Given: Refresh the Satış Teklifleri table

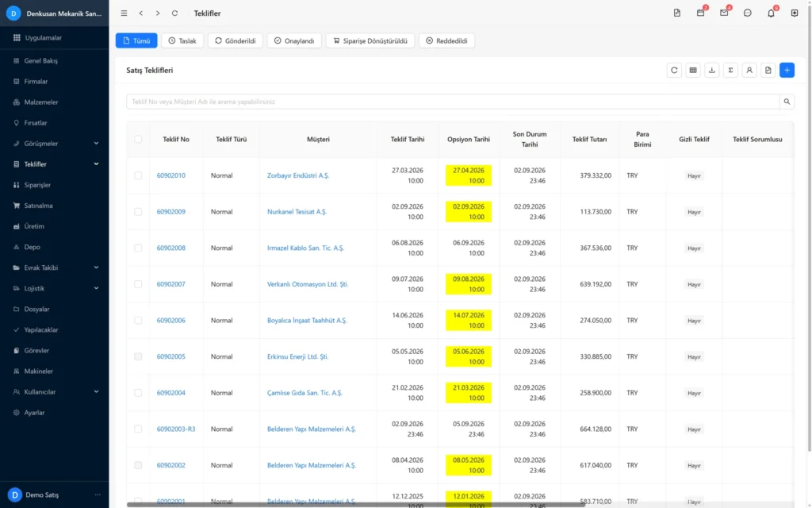Looking at the screenshot, I should (x=674, y=70).
